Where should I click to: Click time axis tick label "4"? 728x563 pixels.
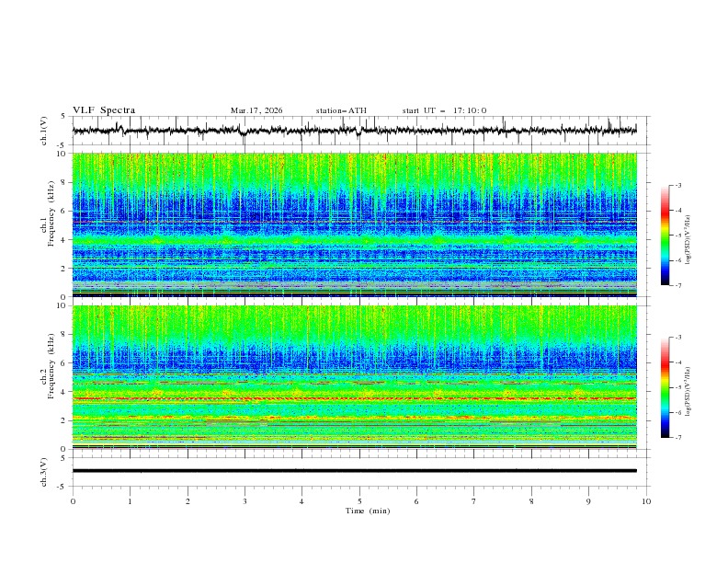point(301,501)
